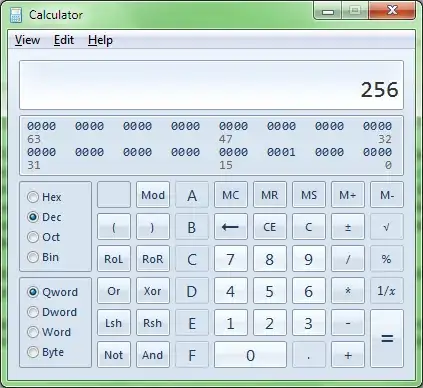Click the divide operator button
This screenshot has width=423, height=388.
[x=348, y=259]
